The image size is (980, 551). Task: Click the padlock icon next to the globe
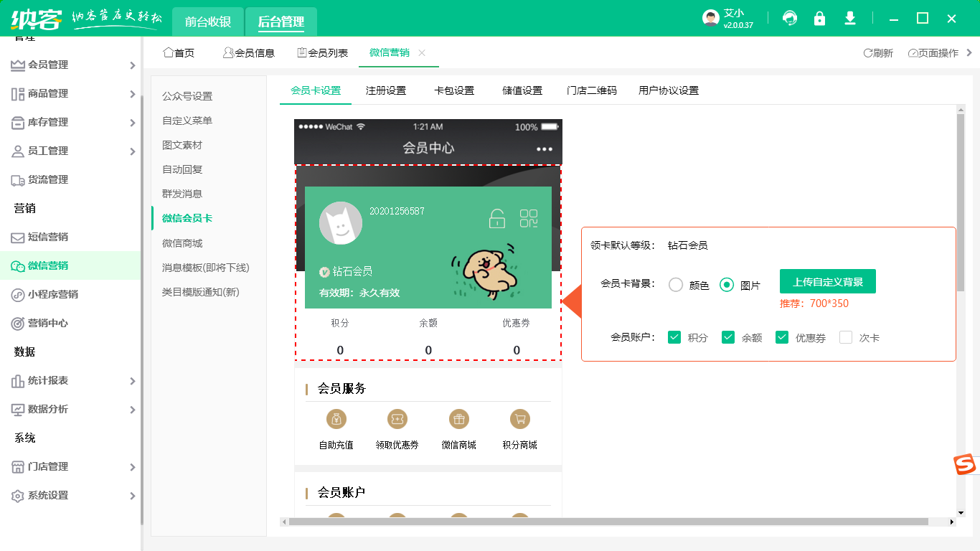pyautogui.click(x=819, y=18)
